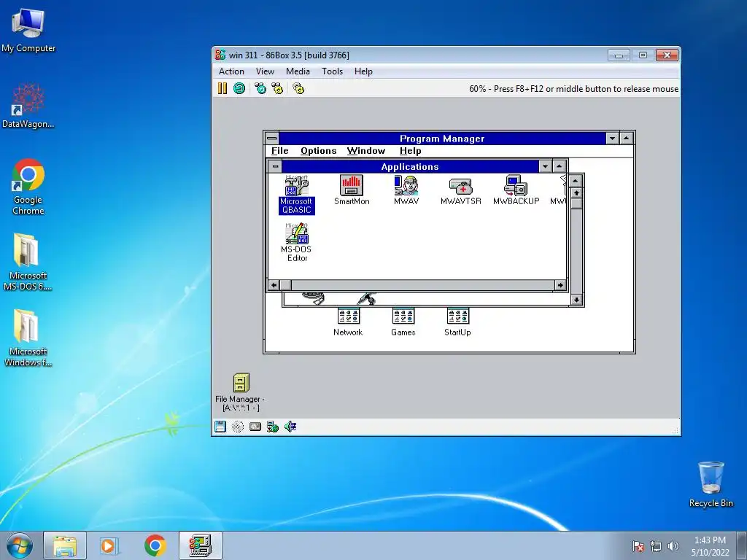Screen dimensions: 747x560
Task: Open the 86Box Tools menu
Action: [332, 71]
